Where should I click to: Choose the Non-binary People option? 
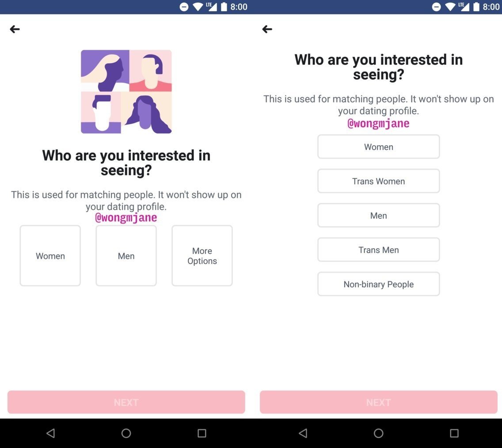tap(378, 284)
